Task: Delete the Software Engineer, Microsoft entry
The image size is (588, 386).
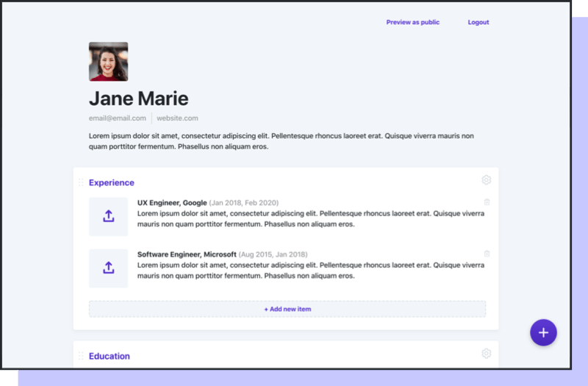Action: 487,254
